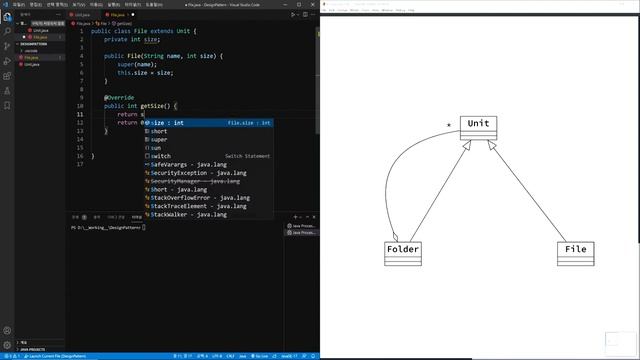Click the CRLF line ending status item
The width and height of the screenshot is (640, 360).
point(230,356)
